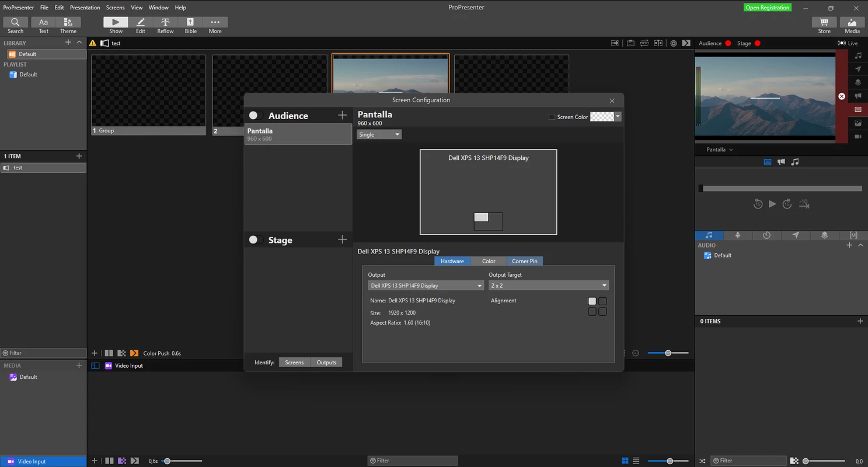Viewport: 868px width, 467px height.
Task: Expand the Pantalla preview screen selector
Action: click(719, 149)
